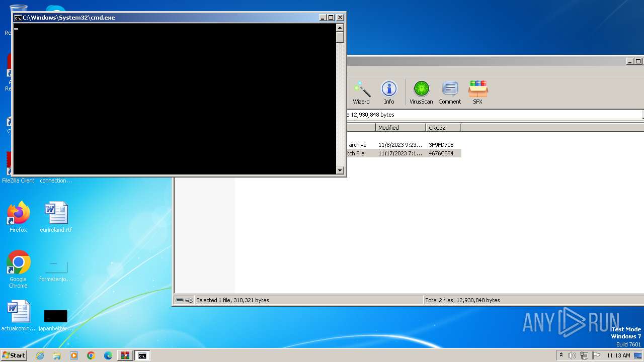Launch Google Chrome desktop shortcut
This screenshot has width=644, height=362.
[x=18, y=269]
